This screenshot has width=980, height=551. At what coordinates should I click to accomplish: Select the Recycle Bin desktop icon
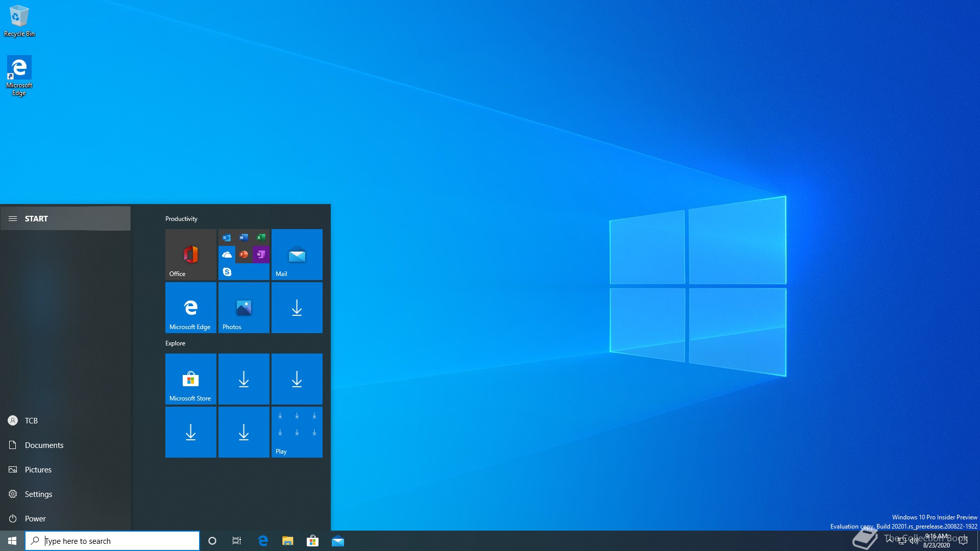pyautogui.click(x=19, y=21)
